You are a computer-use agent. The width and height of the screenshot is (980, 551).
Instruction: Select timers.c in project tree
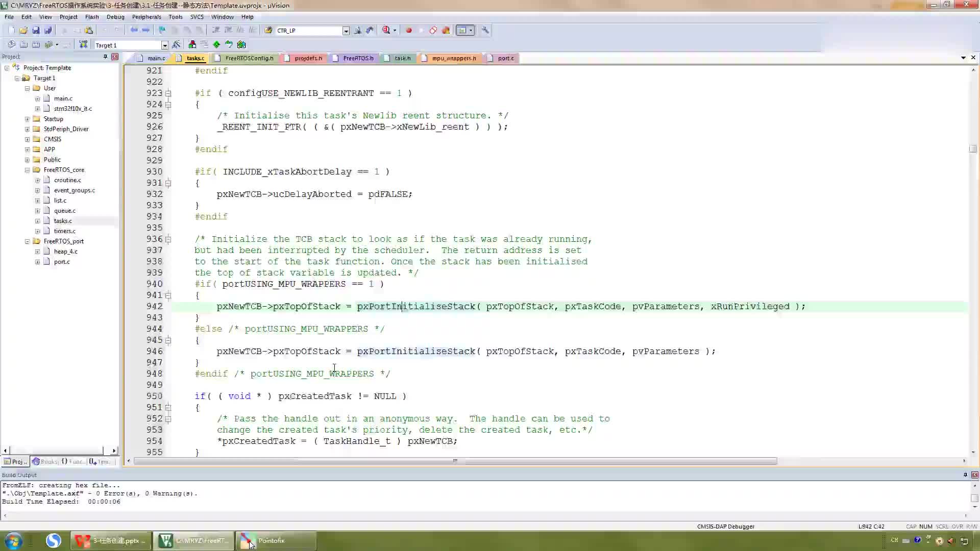pyautogui.click(x=64, y=231)
